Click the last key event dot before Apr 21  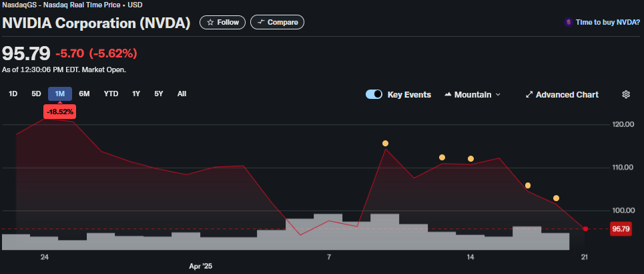[x=556, y=198]
